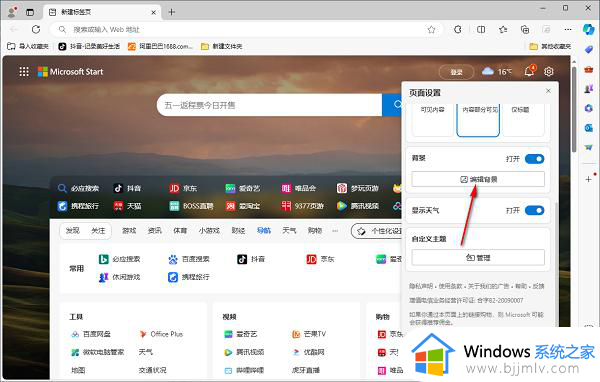Open the 导航 feed tab
600x382 pixels.
264,231
